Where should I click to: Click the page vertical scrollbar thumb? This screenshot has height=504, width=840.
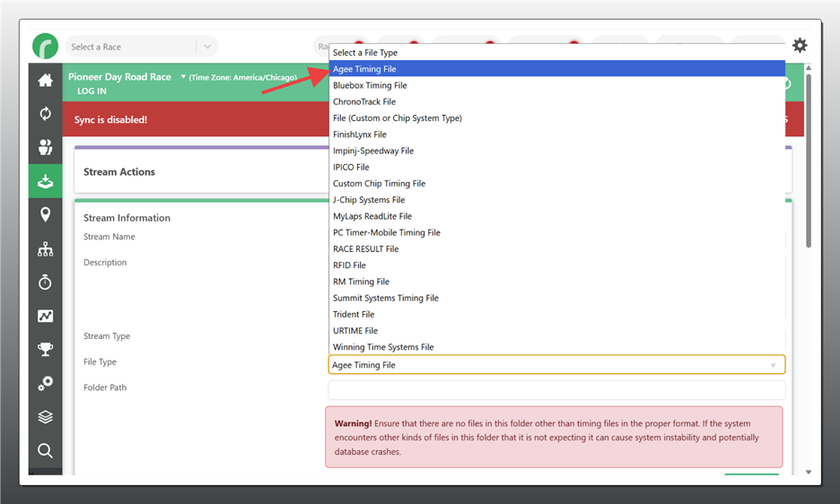[x=809, y=161]
